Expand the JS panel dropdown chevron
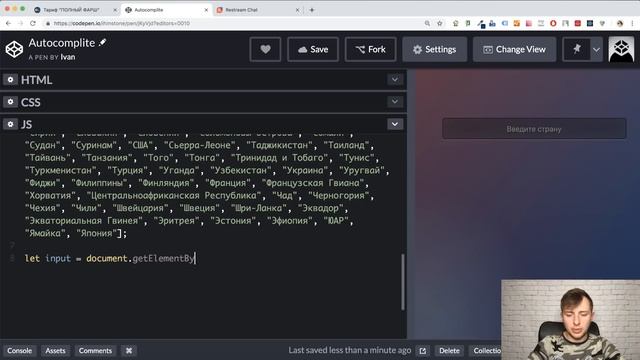 tap(395, 124)
